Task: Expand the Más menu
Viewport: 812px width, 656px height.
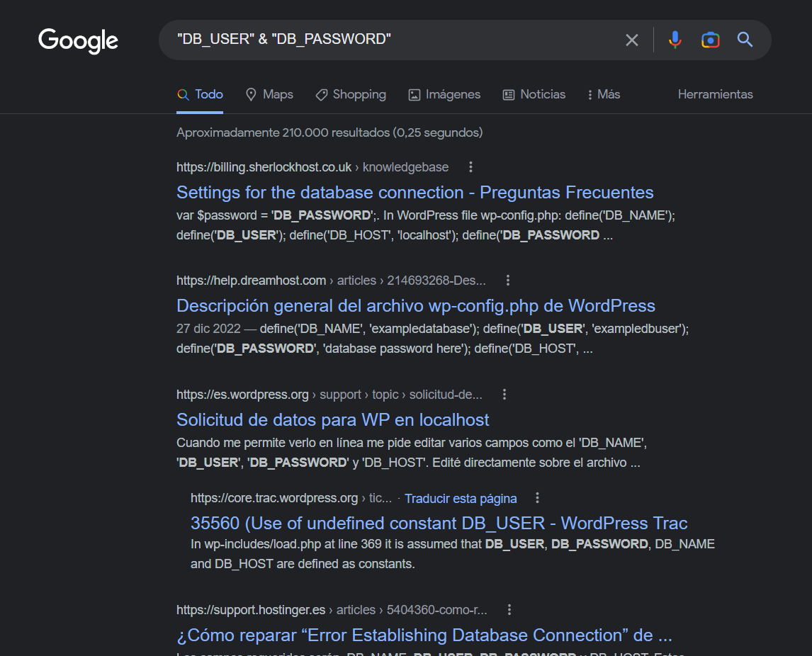Action: (604, 95)
